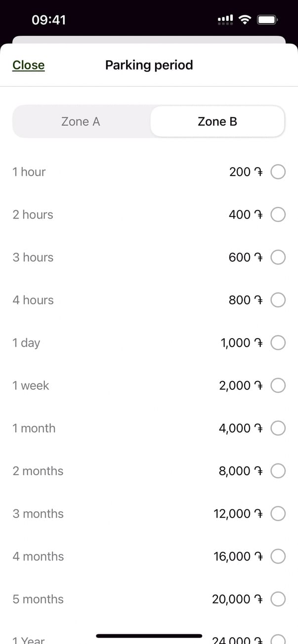298x644 pixels.
Task: Pick the 1 month parking option
Action: tap(278, 428)
